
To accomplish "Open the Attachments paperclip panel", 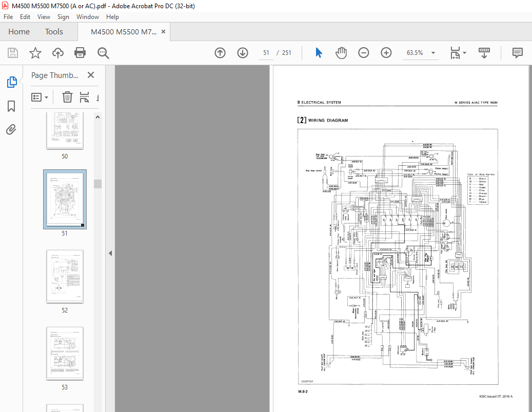I will click(x=11, y=129).
